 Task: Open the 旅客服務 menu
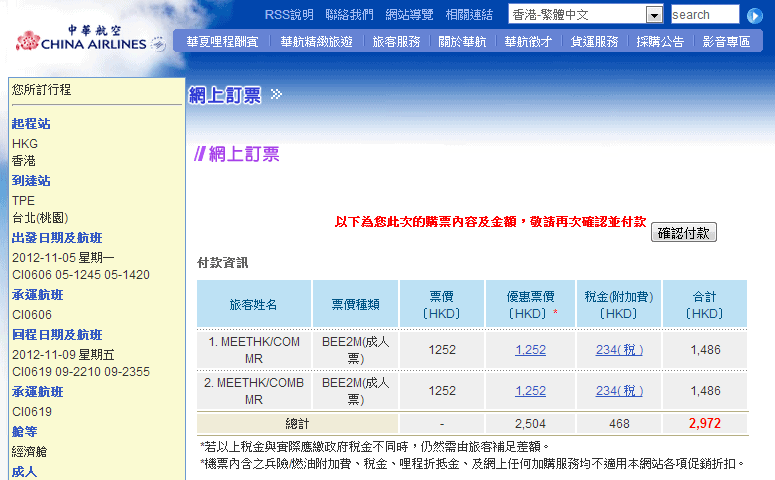396,42
